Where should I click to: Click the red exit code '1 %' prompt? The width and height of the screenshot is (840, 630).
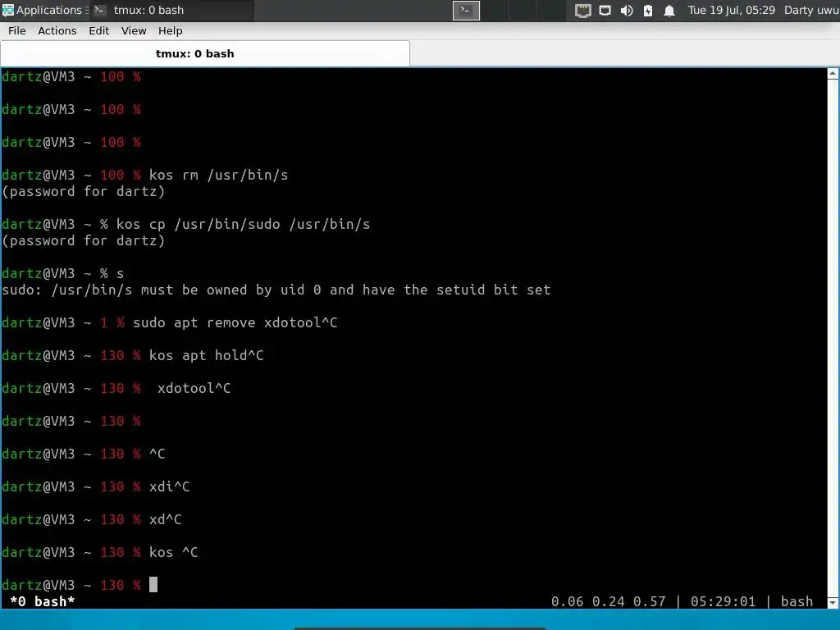click(112, 323)
